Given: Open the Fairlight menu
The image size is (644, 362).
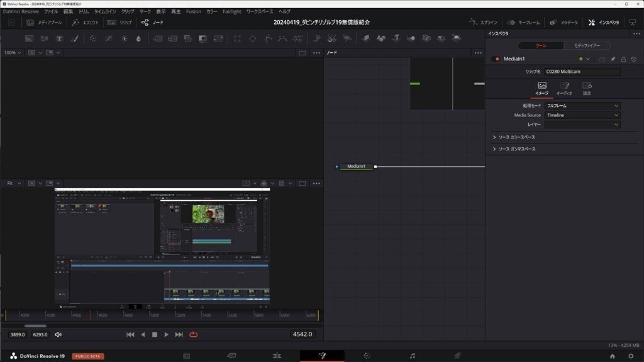Looking at the screenshot, I should coord(231,11).
